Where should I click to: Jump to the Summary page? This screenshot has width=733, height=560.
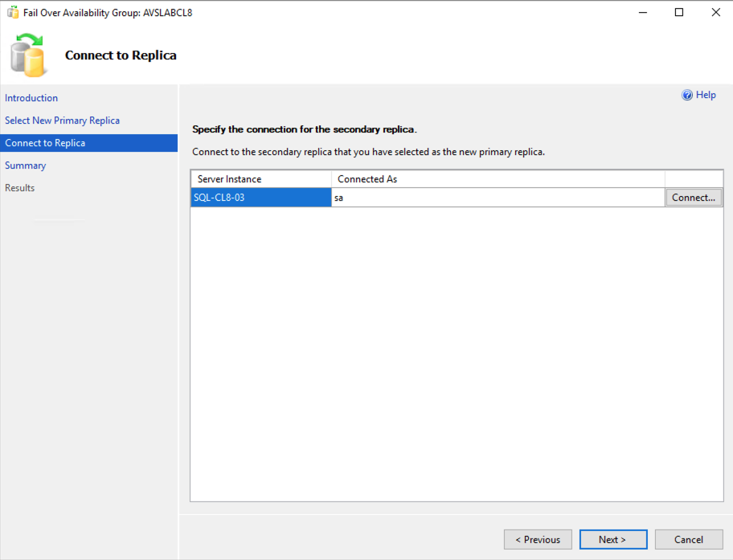click(x=25, y=166)
